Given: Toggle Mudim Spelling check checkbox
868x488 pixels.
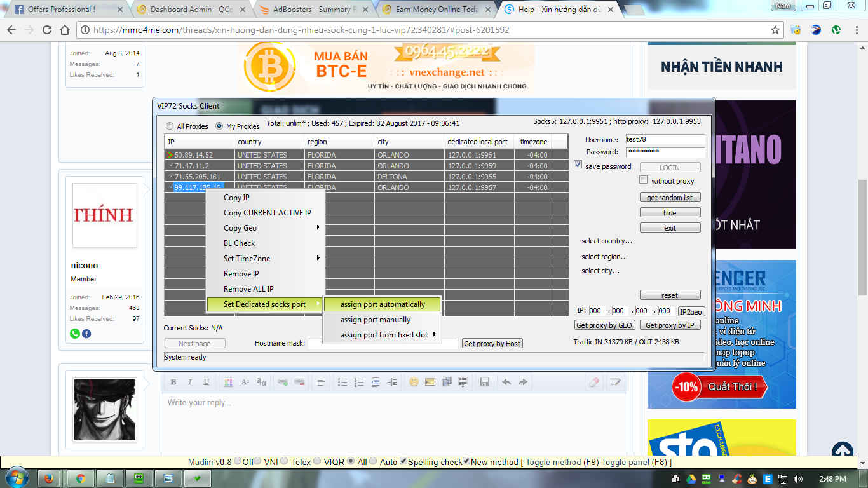Looking at the screenshot, I should pos(403,462).
